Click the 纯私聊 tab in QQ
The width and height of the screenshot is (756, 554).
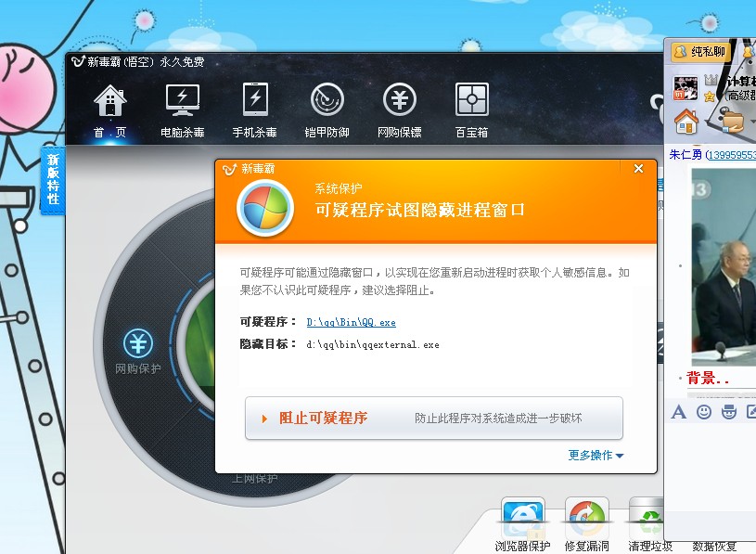click(700, 52)
